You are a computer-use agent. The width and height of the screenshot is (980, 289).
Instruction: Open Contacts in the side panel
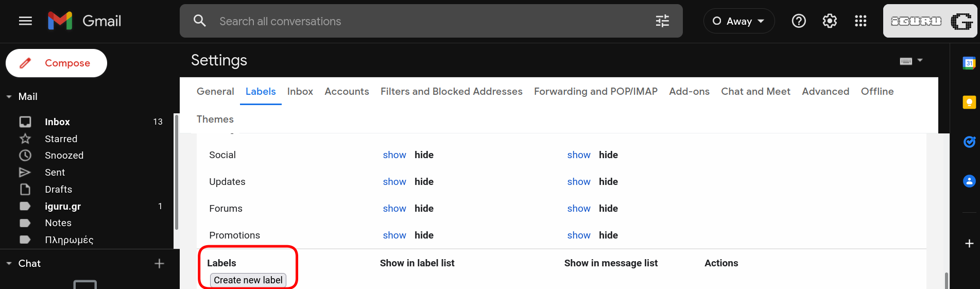tap(969, 181)
